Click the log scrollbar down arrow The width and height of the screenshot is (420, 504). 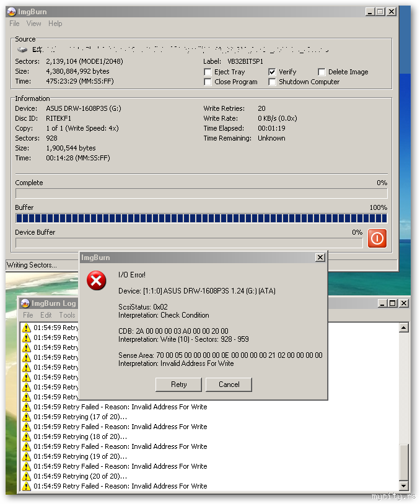[x=404, y=485]
